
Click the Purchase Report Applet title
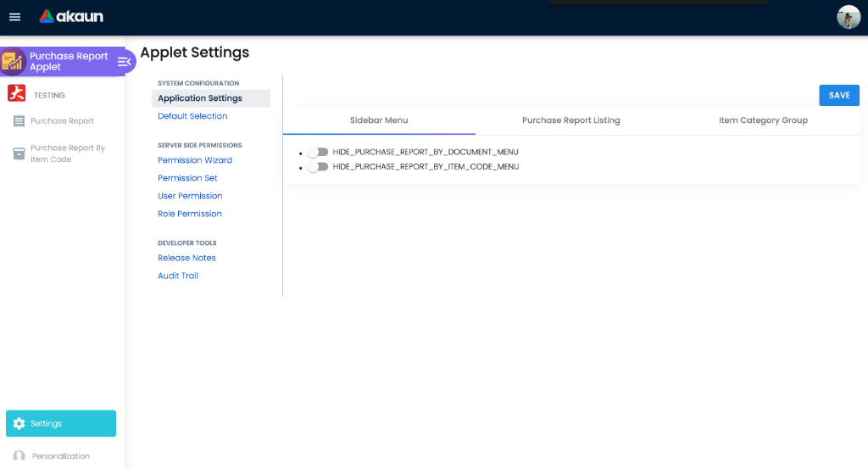pyautogui.click(x=69, y=61)
